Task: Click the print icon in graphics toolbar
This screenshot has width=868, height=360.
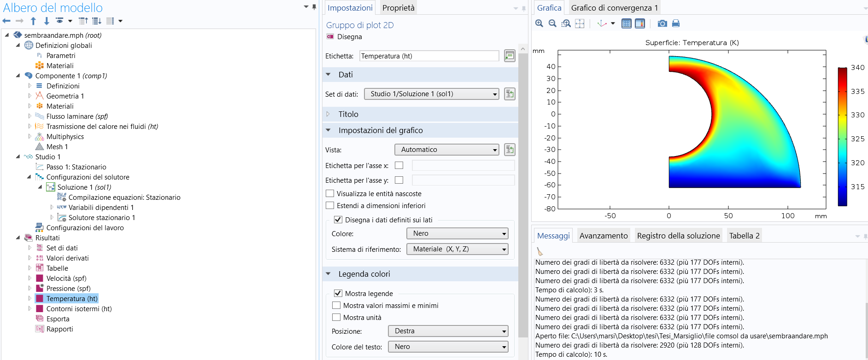Action: click(x=676, y=23)
